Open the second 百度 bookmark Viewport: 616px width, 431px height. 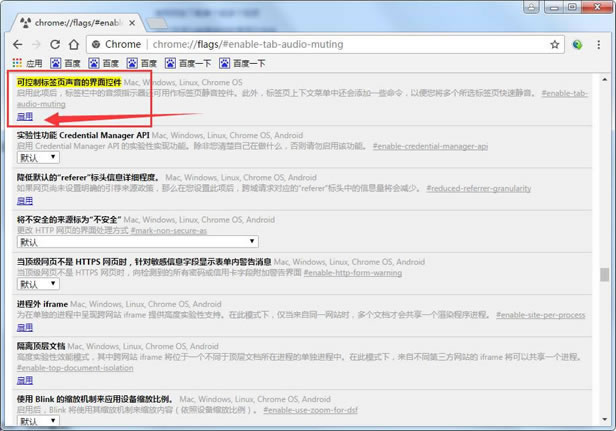click(103, 63)
